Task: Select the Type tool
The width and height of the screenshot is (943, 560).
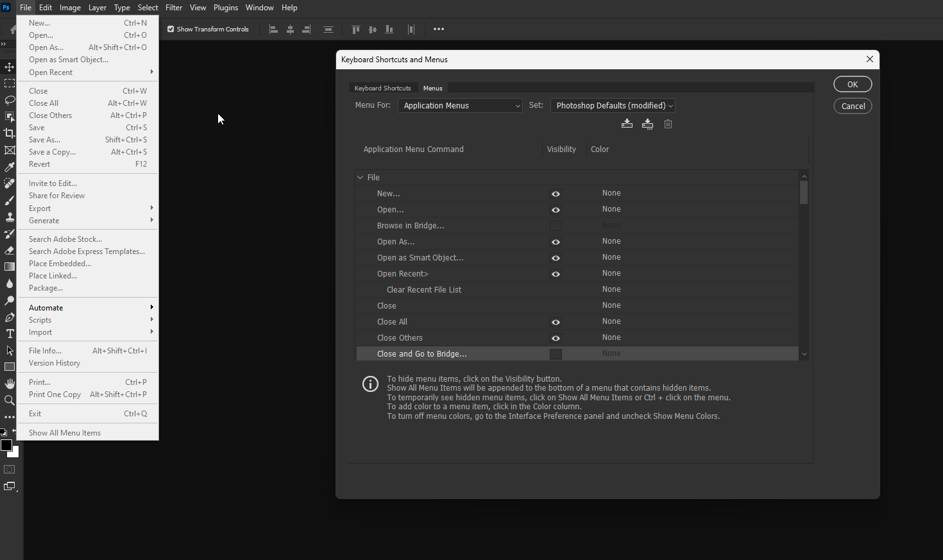Action: [10, 334]
